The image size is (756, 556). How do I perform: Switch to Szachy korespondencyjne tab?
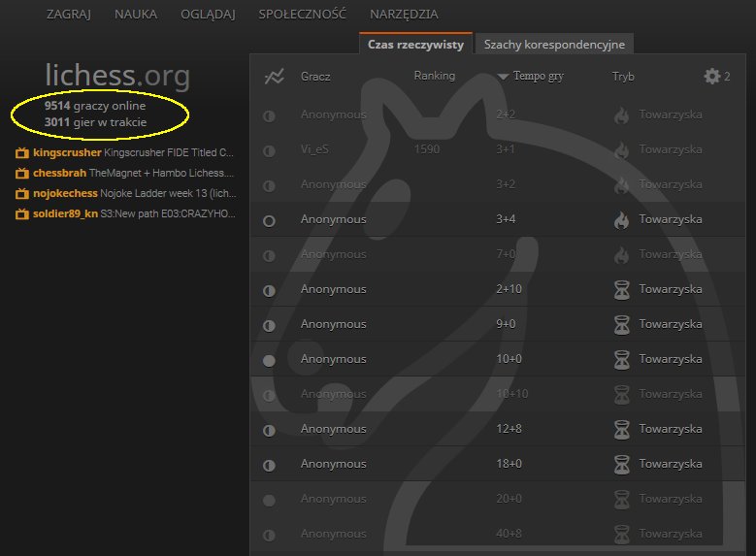(554, 45)
